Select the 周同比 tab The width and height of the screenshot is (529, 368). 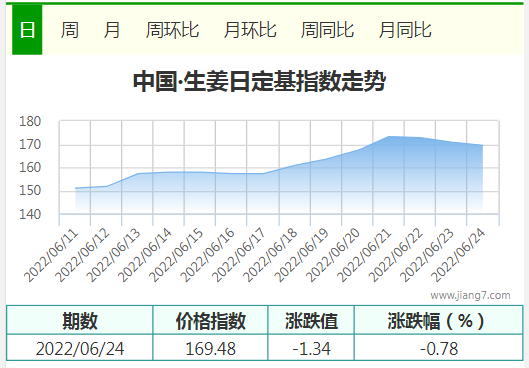point(327,30)
